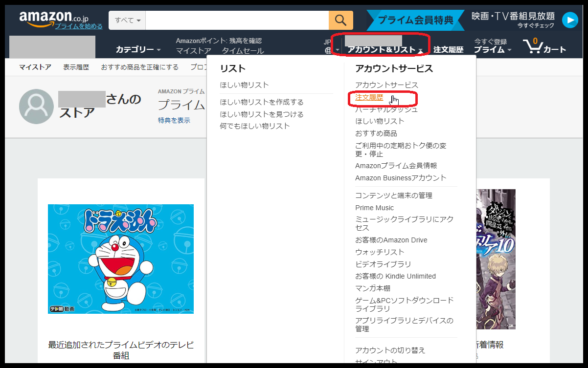Choose アカウントの切り替え
Image resolution: width=588 pixels, height=368 pixels.
click(390, 350)
